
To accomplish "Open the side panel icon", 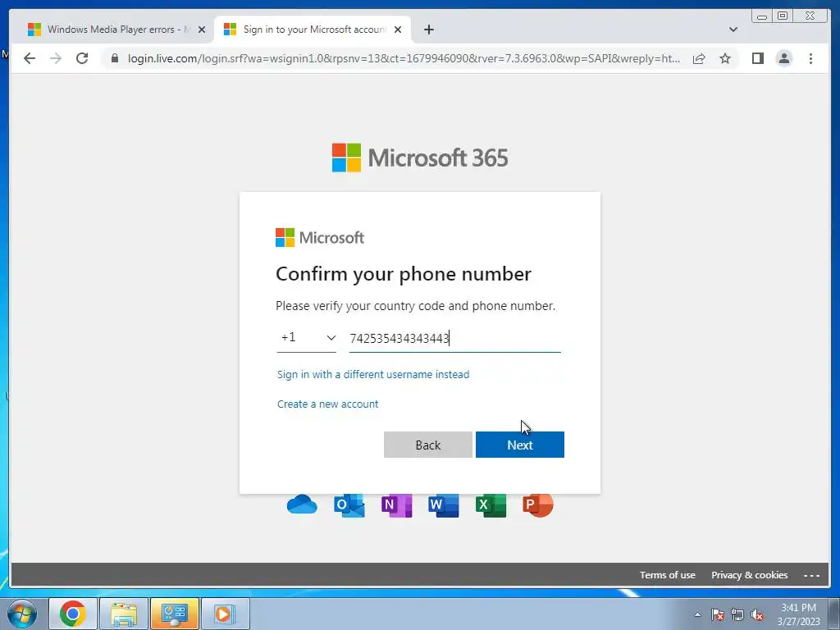I will click(757, 58).
